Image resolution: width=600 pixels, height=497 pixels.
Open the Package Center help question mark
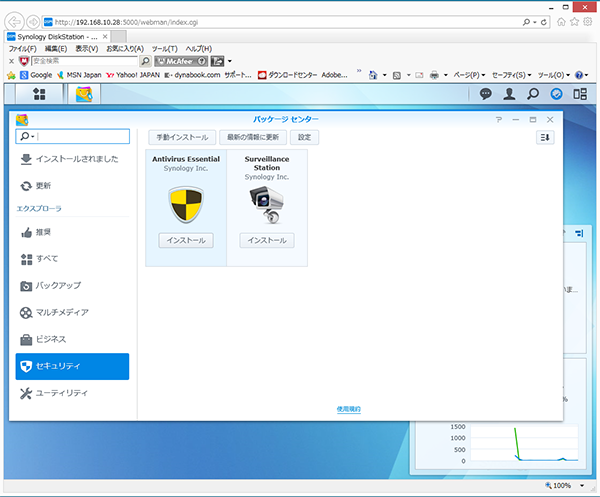498,119
